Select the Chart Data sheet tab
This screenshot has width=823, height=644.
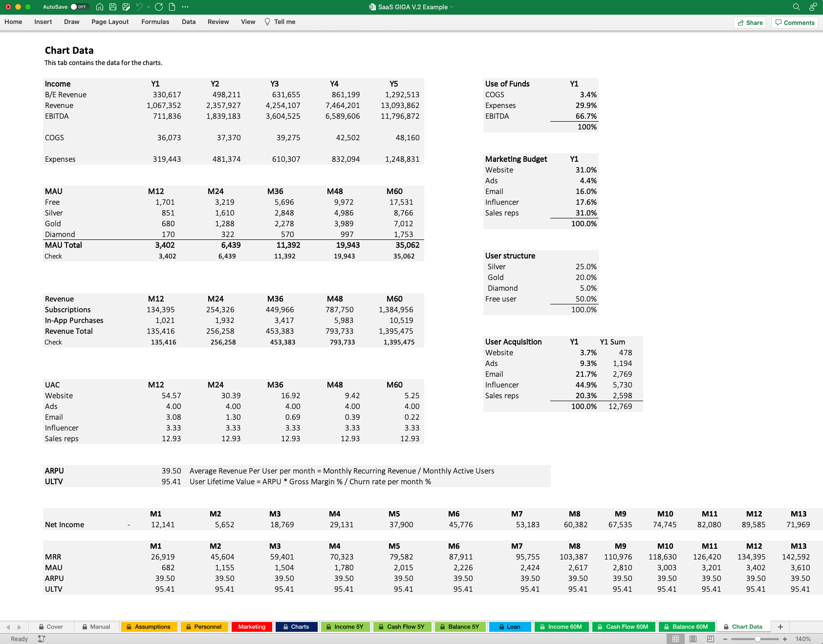[743, 627]
